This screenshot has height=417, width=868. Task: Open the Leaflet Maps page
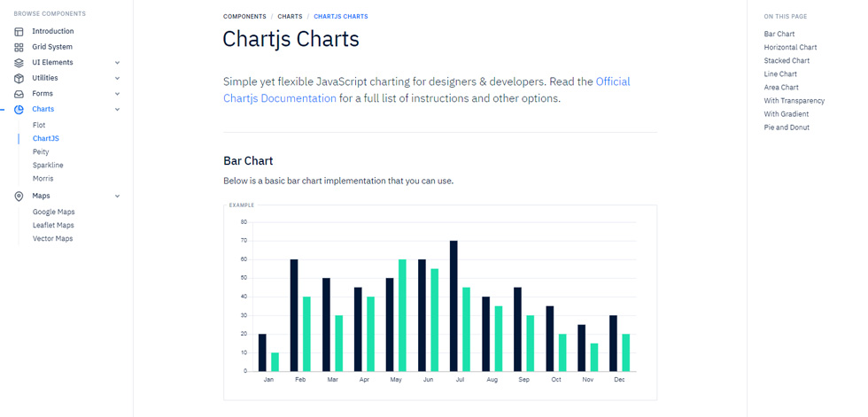tap(53, 225)
